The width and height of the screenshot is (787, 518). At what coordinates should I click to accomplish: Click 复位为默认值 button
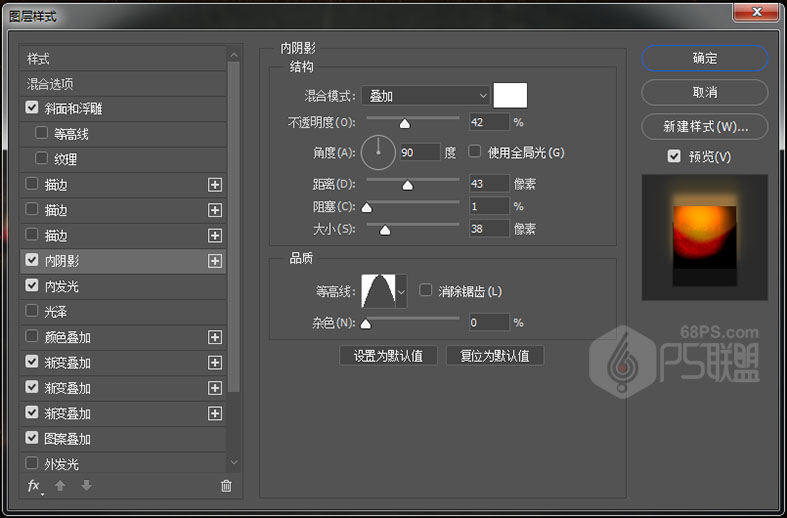tap(495, 356)
